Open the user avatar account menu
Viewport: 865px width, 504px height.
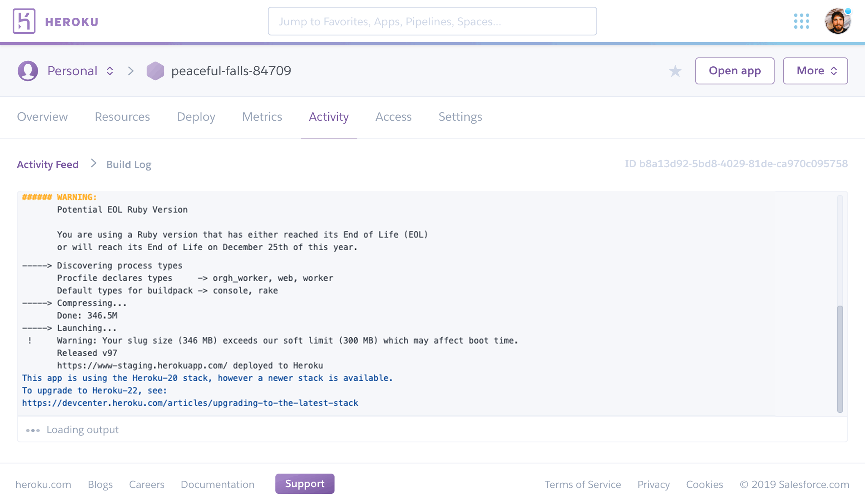pos(838,21)
